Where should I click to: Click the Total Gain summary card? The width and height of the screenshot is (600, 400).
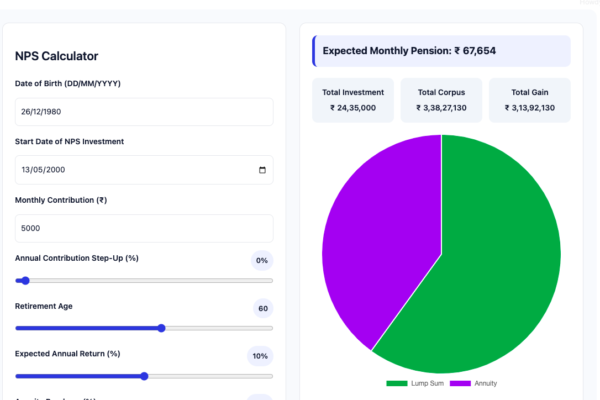pos(530,100)
